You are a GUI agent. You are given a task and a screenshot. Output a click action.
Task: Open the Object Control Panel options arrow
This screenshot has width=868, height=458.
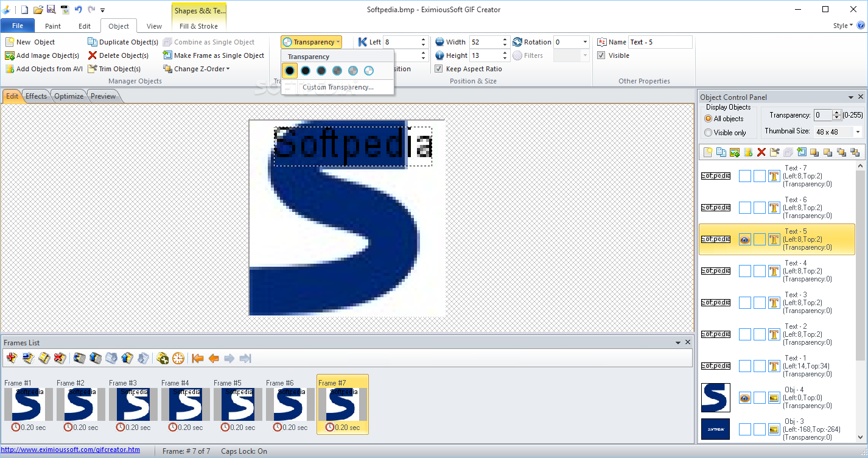(x=851, y=97)
